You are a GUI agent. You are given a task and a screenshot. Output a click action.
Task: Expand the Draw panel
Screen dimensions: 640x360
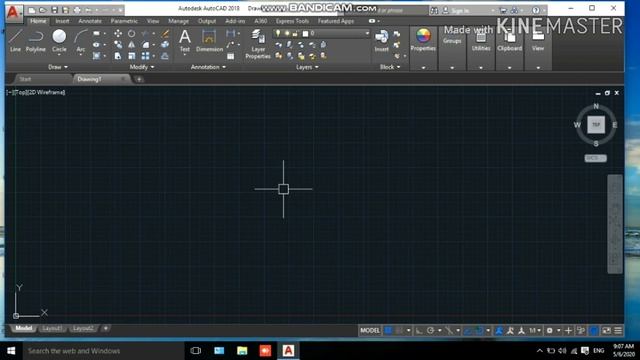[x=58, y=67]
